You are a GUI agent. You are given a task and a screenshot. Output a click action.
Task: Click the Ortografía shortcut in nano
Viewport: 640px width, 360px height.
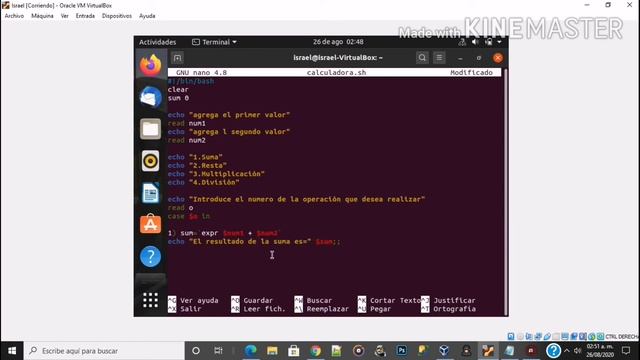(x=448, y=309)
